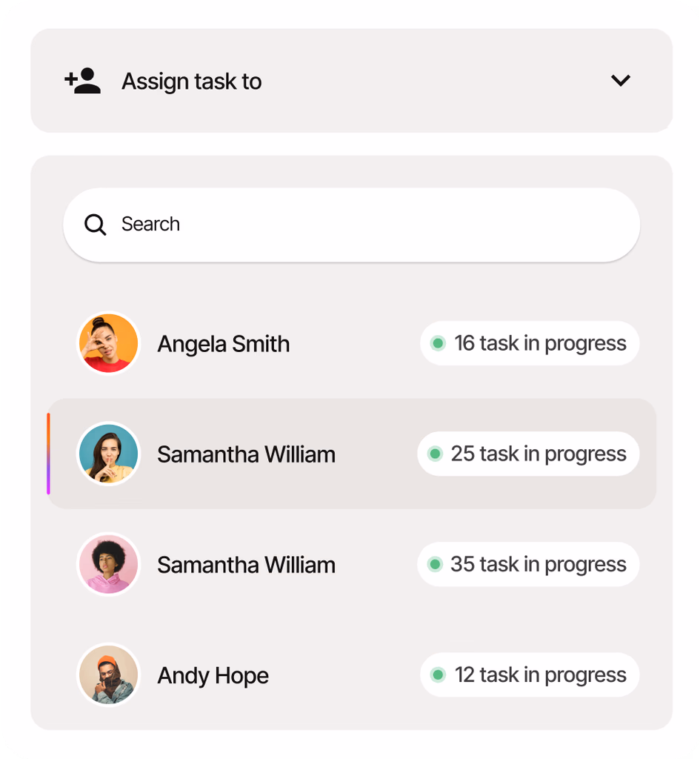This screenshot has height=759, width=700.
Task: Click the avatar with the teal background
Action: tap(109, 454)
